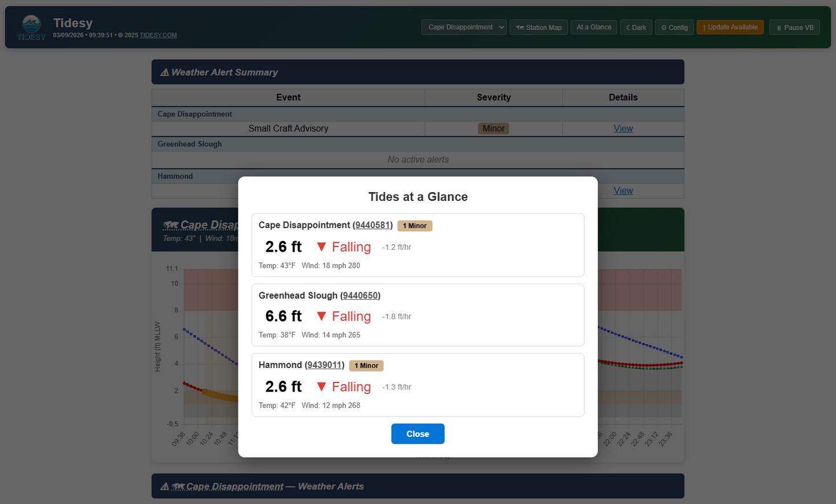Close the Tides at a Glance dialog

point(418,434)
